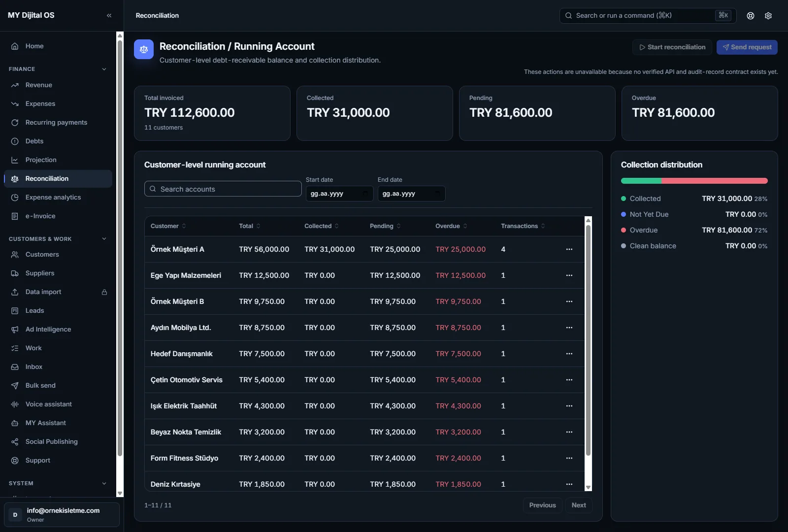The height and width of the screenshot is (532, 788).
Task: Open the Voice assistant page label
Action: coord(49,404)
